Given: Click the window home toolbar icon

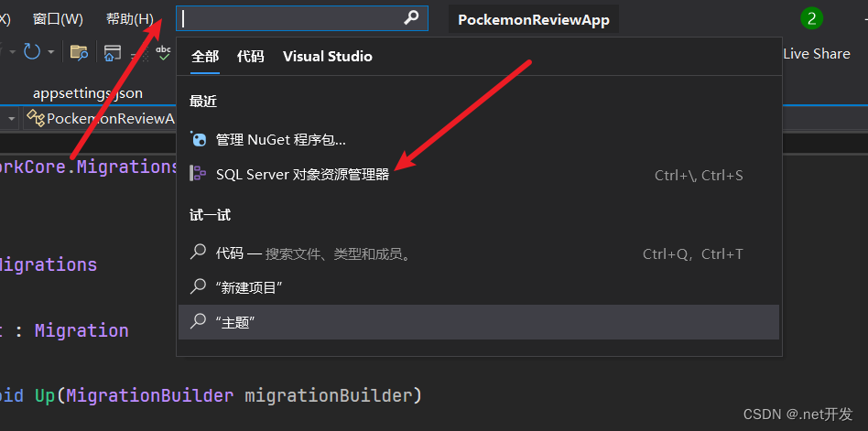Looking at the screenshot, I should [x=113, y=52].
